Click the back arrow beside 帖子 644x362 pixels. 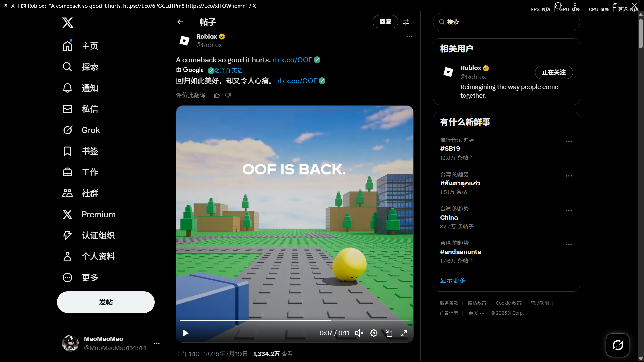[x=180, y=22]
